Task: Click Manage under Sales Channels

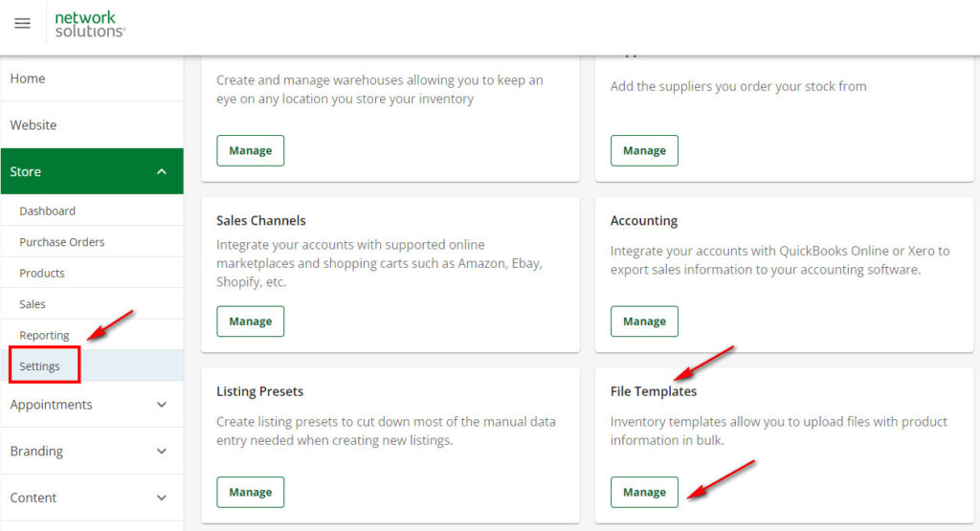Action: pos(250,321)
